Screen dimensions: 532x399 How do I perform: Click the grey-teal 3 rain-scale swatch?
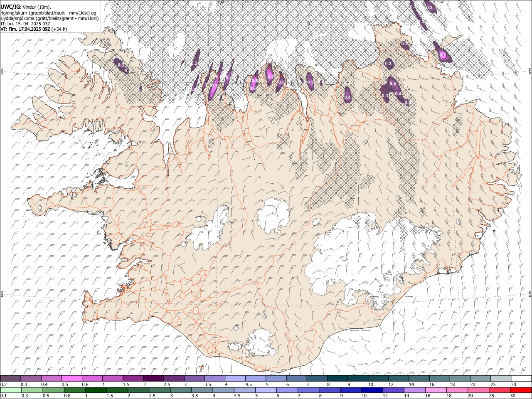tap(181, 390)
